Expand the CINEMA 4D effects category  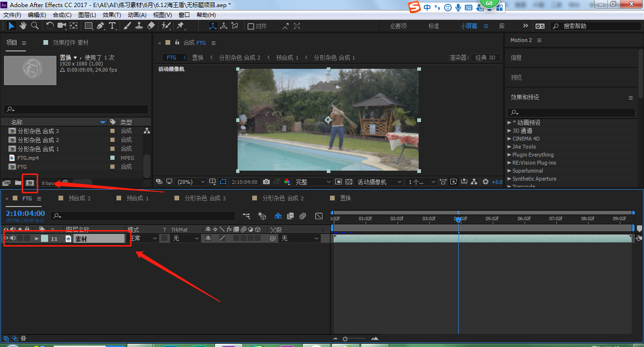point(509,139)
